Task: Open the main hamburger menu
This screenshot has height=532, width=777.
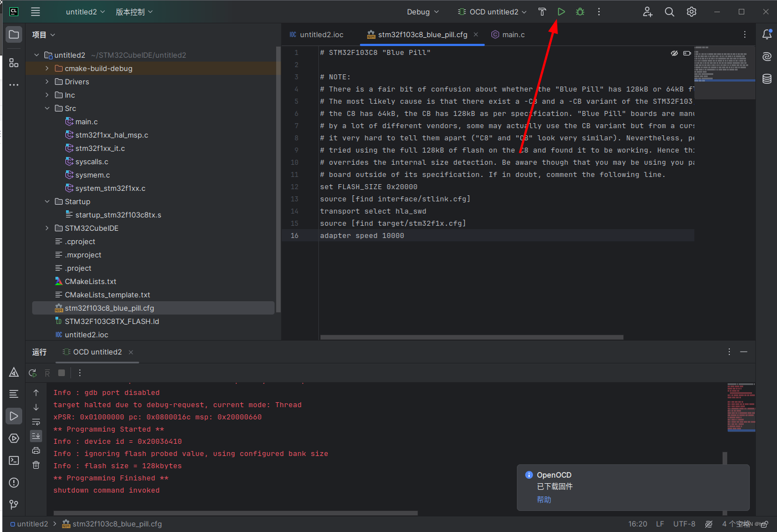Action: (x=35, y=11)
